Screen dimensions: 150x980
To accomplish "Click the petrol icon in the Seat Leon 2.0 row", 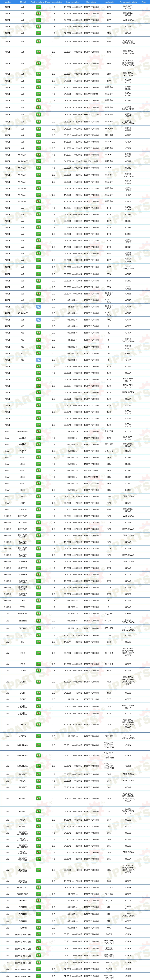I will (39, 503).
